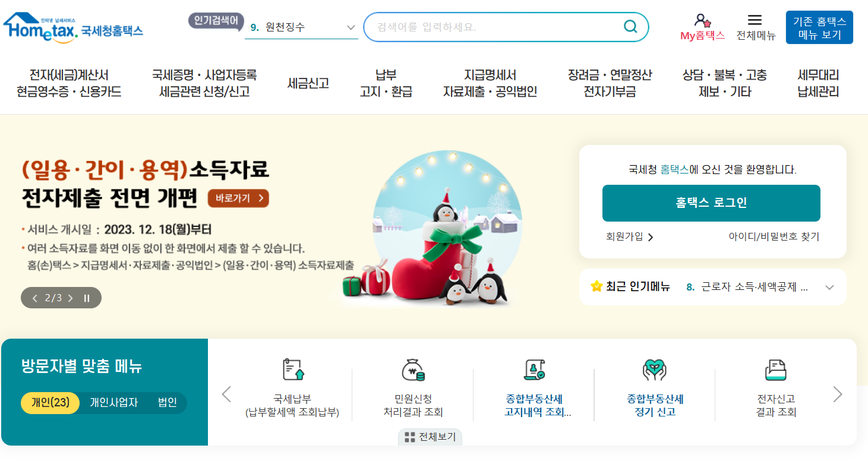
Task: Open 전체메뉴 hamburger icon
Action: click(x=755, y=20)
